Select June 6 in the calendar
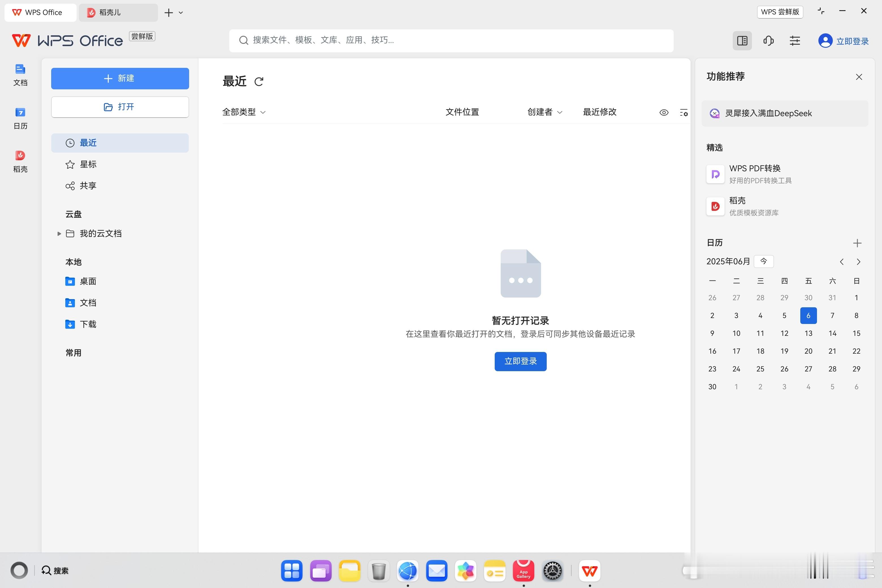 click(808, 315)
